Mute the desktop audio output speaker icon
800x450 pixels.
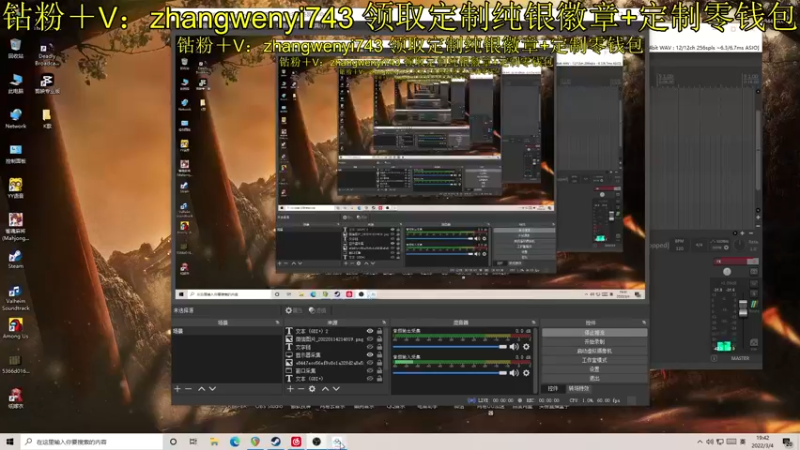(514, 346)
